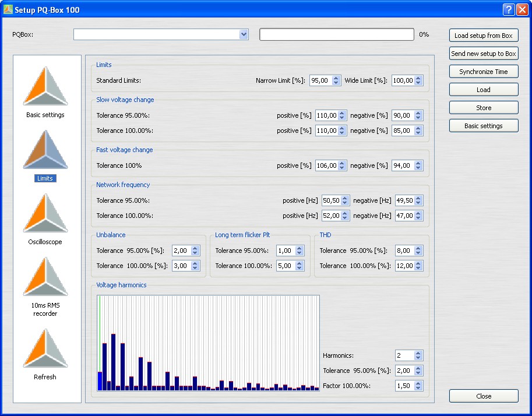Viewport: 532px width, 416px height.
Task: Select the Limits pyramid icon
Action: pyautogui.click(x=45, y=150)
